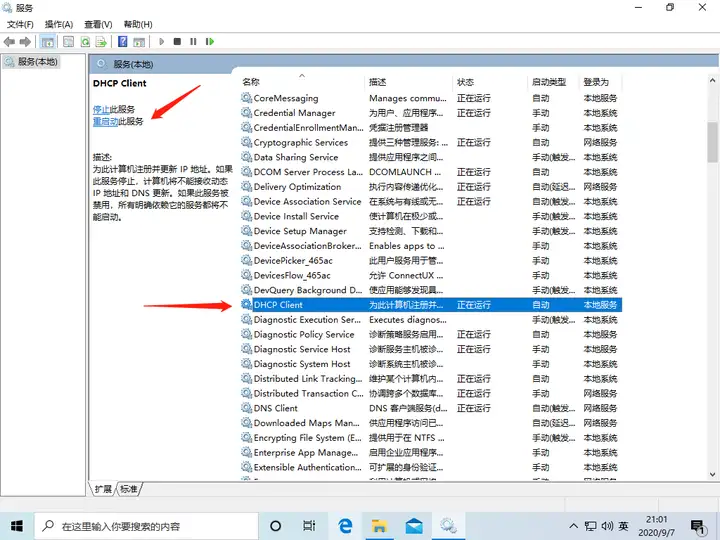Select the Data Sharing Service row

coord(431,157)
